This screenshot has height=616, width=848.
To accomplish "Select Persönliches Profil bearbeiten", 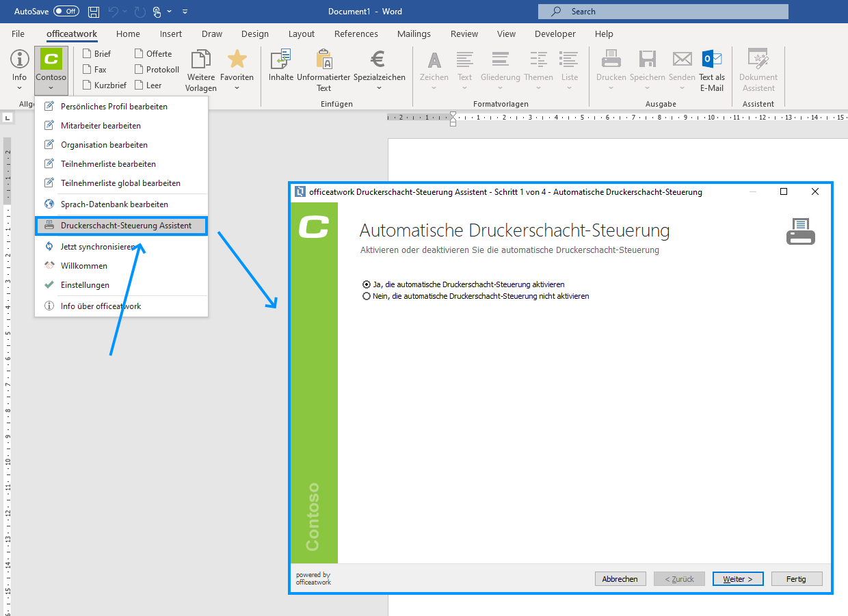I will pyautogui.click(x=121, y=107).
